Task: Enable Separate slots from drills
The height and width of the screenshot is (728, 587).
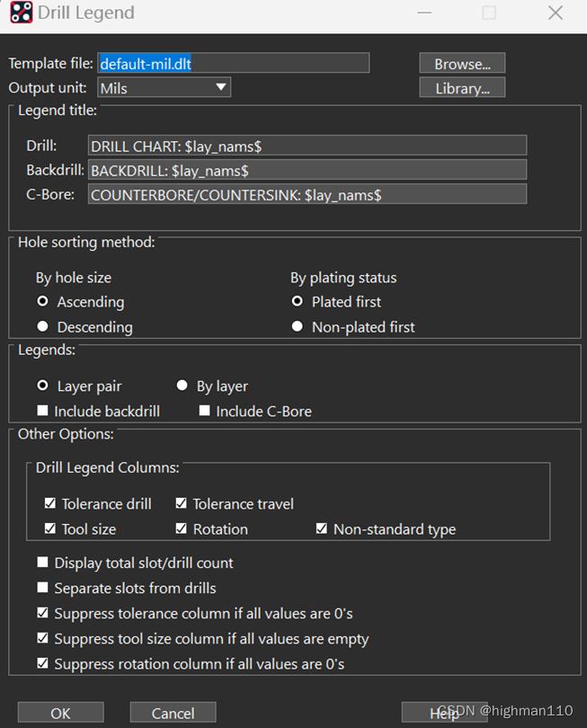Action: (42, 588)
